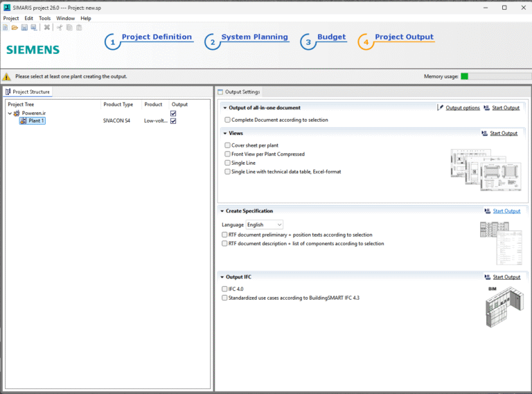Tick Standardized use cases BuildingSMART IFC 4.3
The image size is (532, 394).
pyautogui.click(x=224, y=298)
